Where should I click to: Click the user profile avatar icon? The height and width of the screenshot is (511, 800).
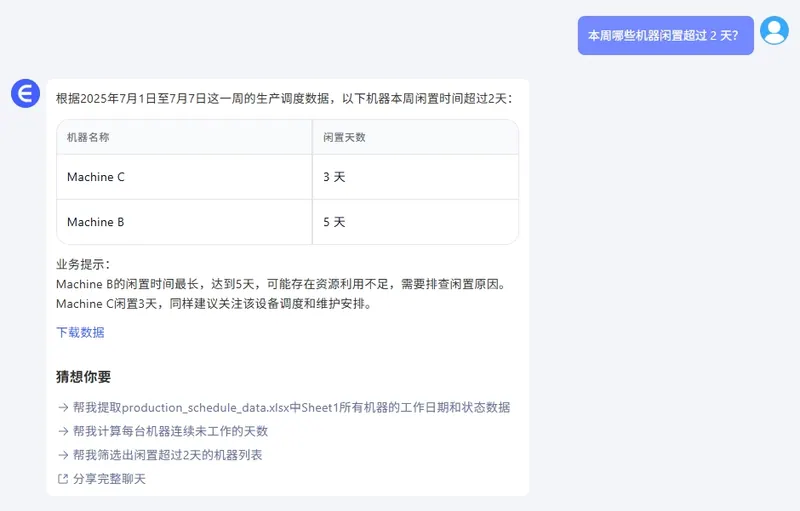click(774, 31)
